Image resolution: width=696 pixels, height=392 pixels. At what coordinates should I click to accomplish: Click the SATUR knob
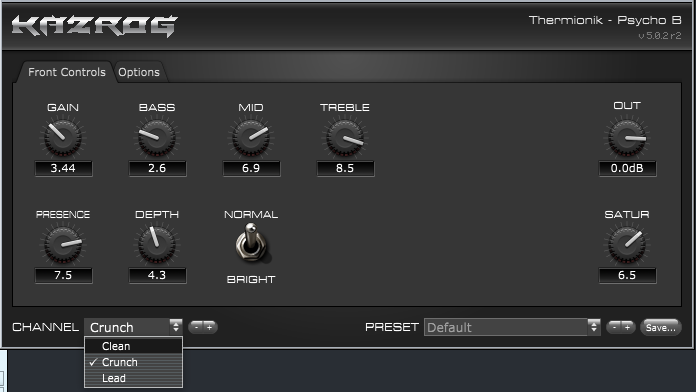(x=627, y=244)
